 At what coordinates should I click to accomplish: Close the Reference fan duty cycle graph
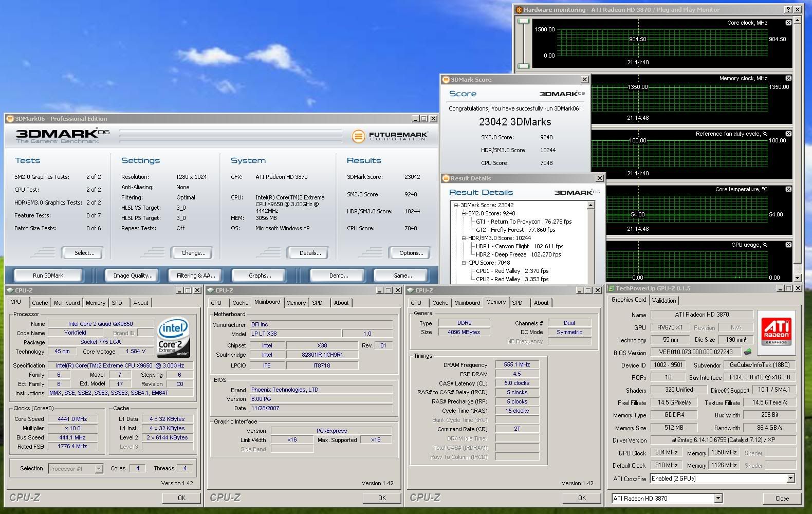tap(788, 134)
